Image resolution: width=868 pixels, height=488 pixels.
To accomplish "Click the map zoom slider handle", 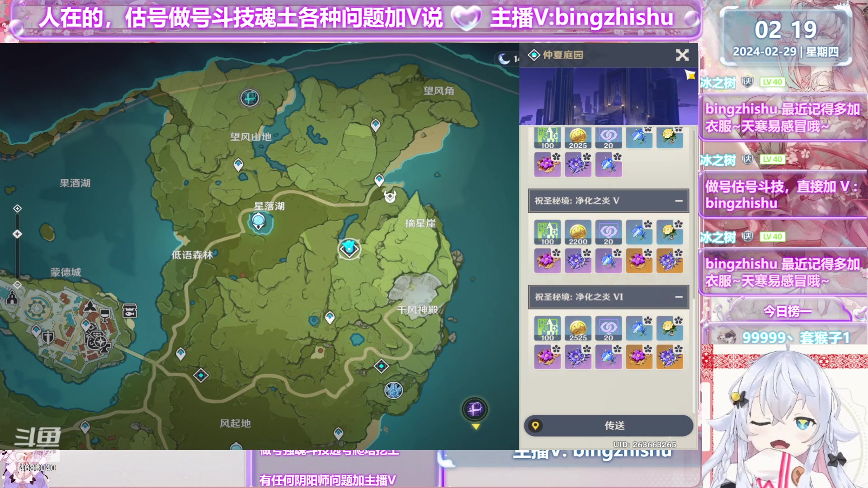I will (x=17, y=234).
